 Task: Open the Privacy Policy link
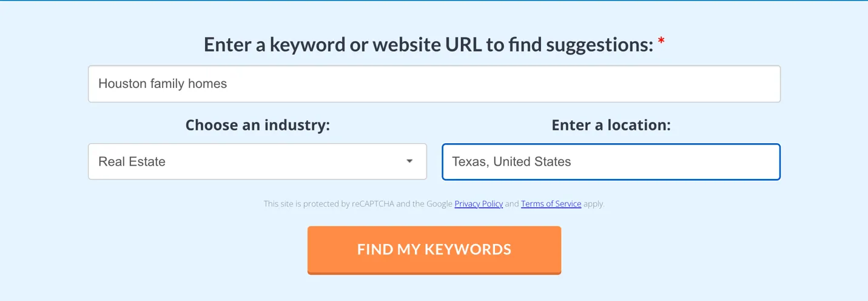[x=479, y=204]
